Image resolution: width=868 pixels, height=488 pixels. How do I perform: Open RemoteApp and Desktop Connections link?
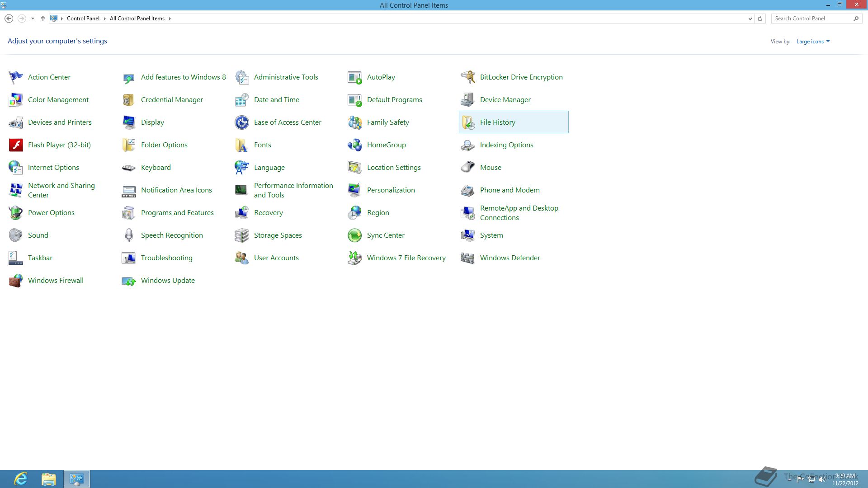tap(519, 213)
